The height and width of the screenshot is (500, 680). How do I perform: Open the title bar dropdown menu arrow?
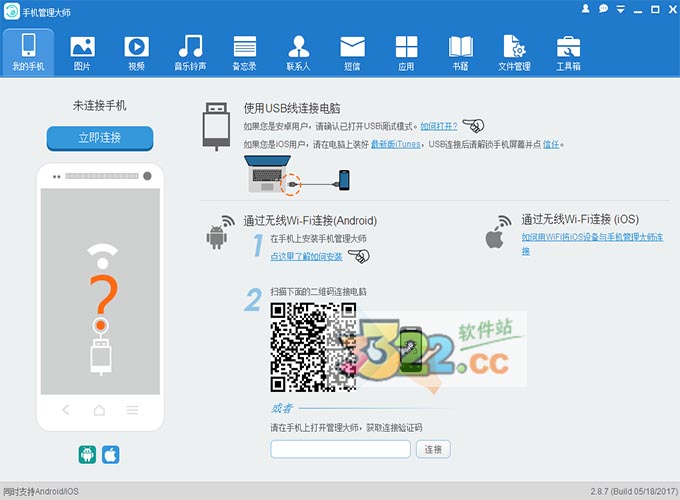pyautogui.click(x=621, y=9)
